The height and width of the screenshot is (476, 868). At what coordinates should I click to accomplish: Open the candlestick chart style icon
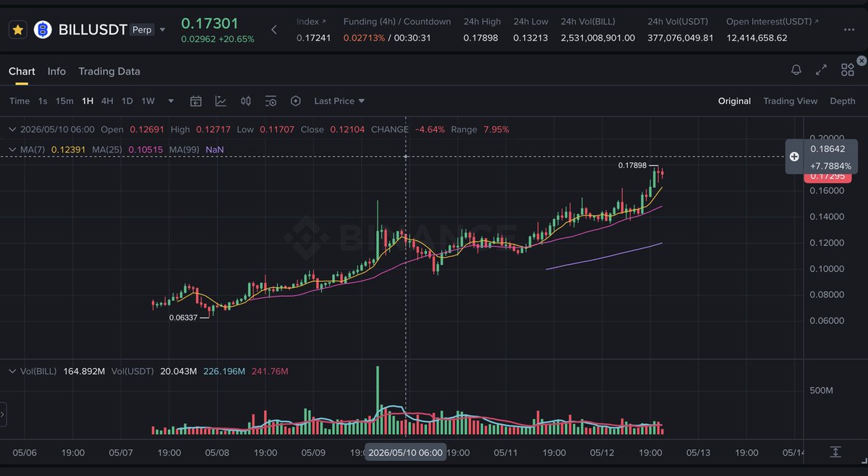pyautogui.click(x=245, y=101)
